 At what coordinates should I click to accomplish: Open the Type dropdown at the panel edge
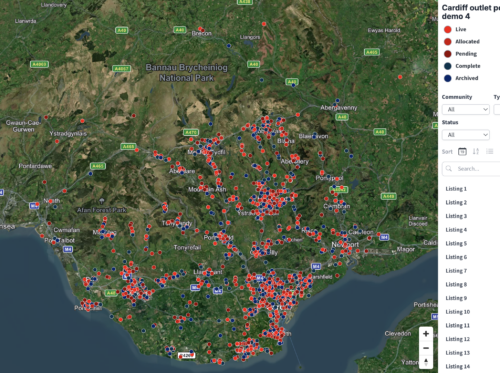(x=497, y=109)
